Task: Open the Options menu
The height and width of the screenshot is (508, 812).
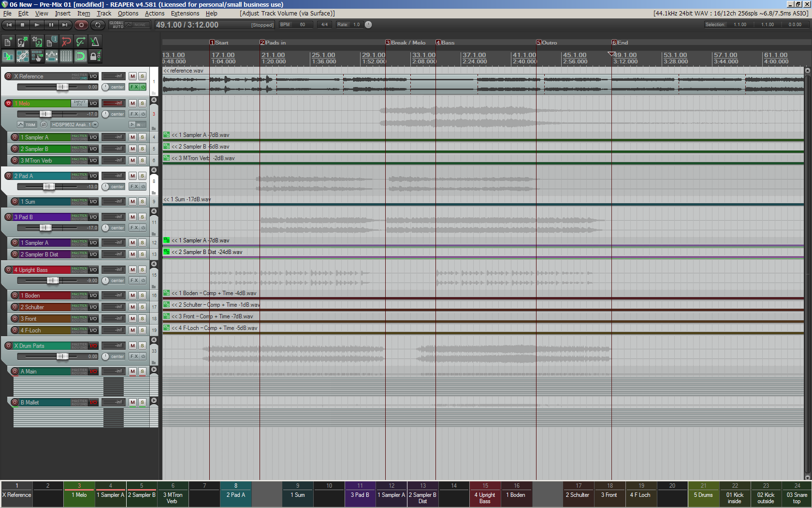Action: coord(128,14)
